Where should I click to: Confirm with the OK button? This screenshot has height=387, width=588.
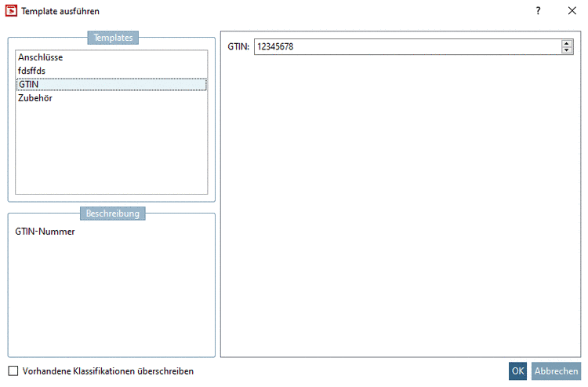tap(518, 371)
